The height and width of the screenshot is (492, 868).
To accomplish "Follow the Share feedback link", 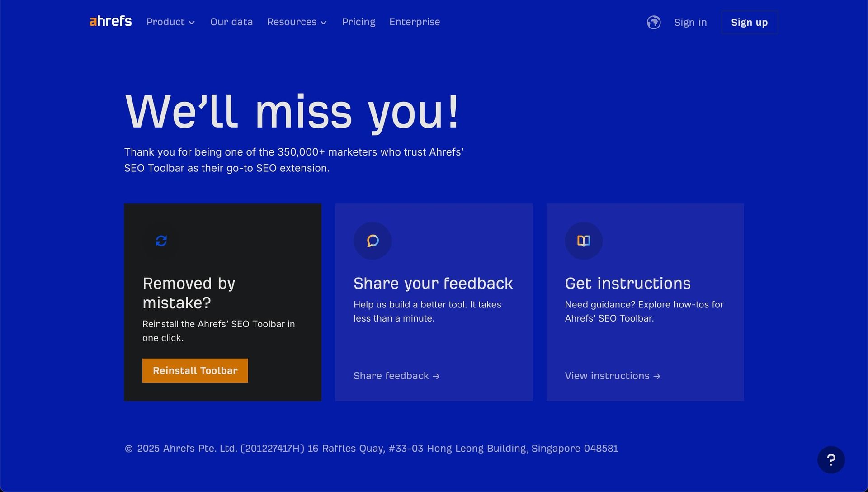I will click(x=391, y=376).
